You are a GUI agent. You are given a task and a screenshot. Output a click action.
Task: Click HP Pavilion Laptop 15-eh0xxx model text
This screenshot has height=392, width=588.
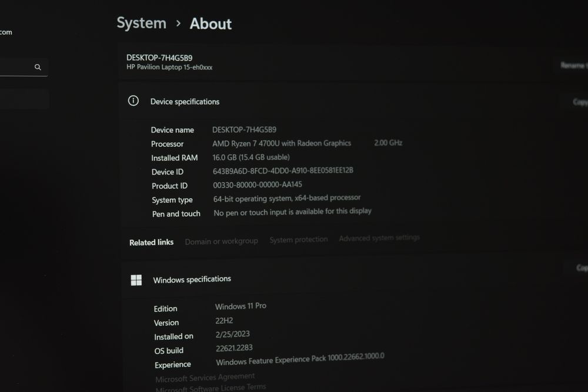[x=169, y=68]
